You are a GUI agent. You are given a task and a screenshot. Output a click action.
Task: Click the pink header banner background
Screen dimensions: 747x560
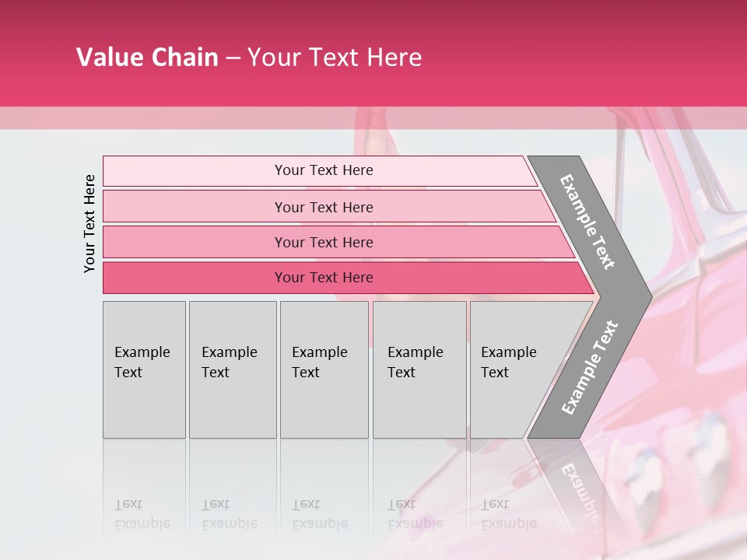584,54
